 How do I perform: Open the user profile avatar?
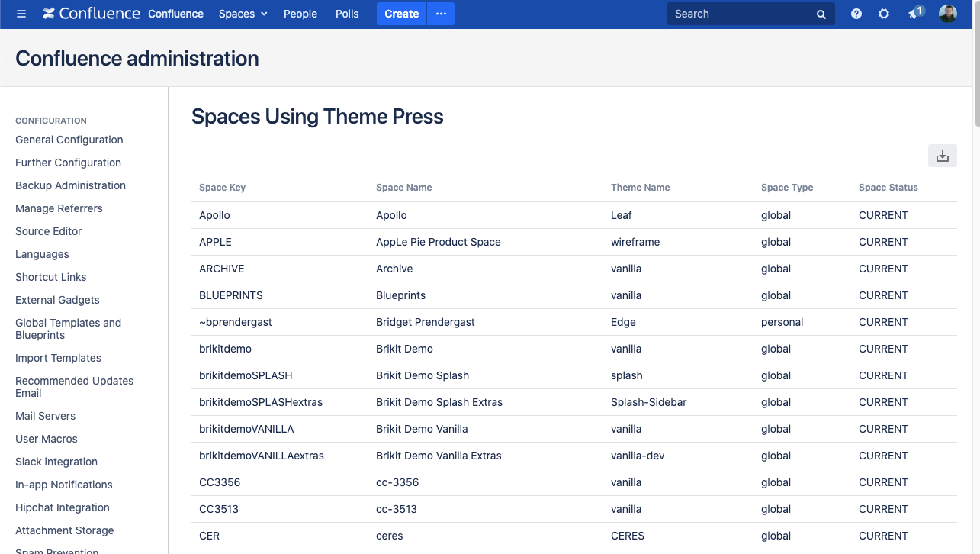pyautogui.click(x=948, y=14)
